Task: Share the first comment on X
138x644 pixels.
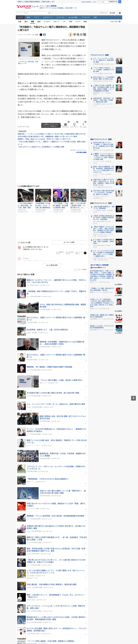Action: (x=85, y=253)
